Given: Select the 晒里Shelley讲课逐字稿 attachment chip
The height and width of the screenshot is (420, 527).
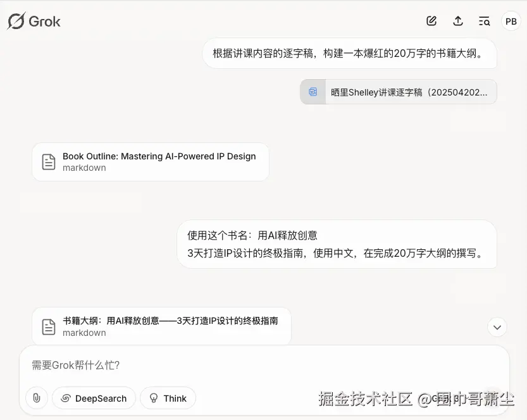Looking at the screenshot, I should [x=398, y=91].
